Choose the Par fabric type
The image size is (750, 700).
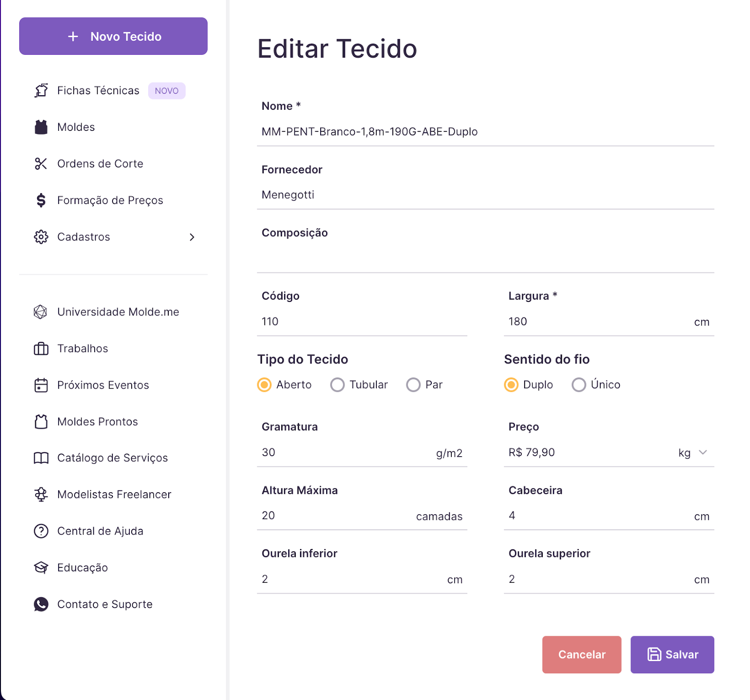click(x=413, y=385)
